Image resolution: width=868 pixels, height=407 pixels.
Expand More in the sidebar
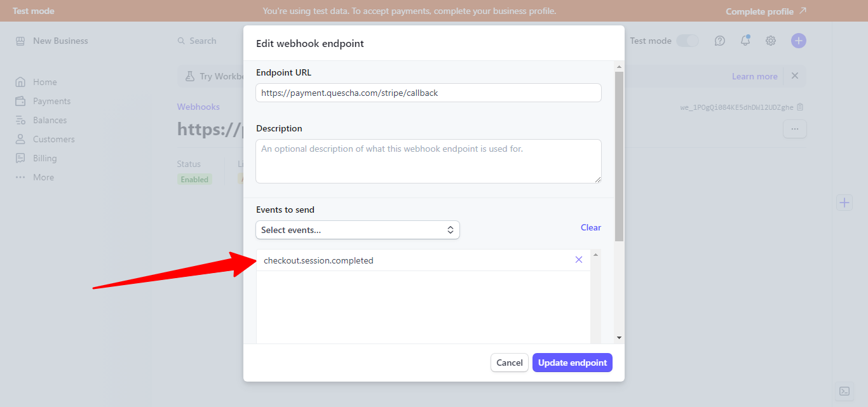(x=43, y=177)
